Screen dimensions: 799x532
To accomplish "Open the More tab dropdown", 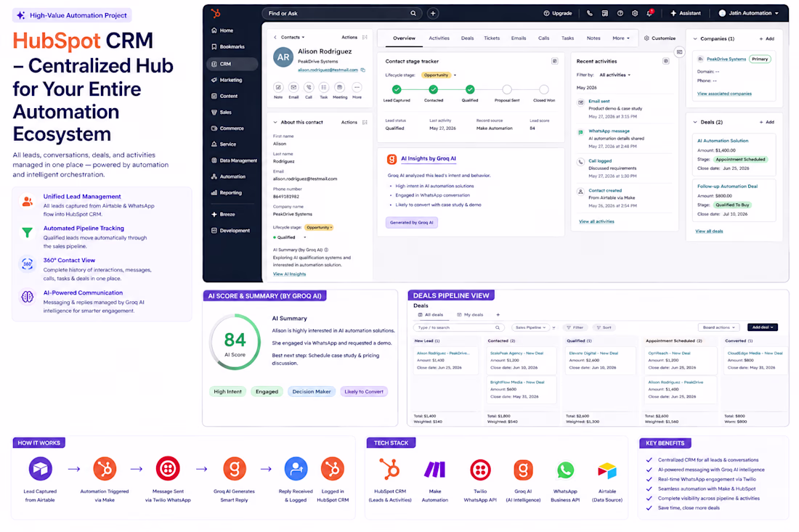I will [620, 38].
